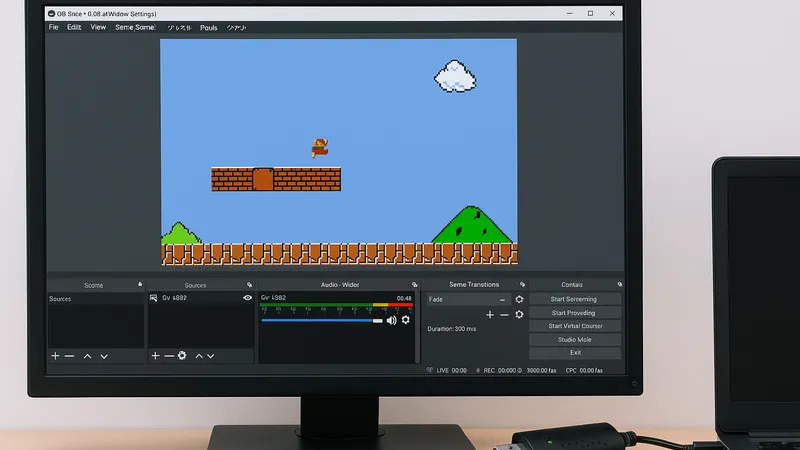
Task: Remove source using Sources panel minus icon
Action: click(x=169, y=356)
